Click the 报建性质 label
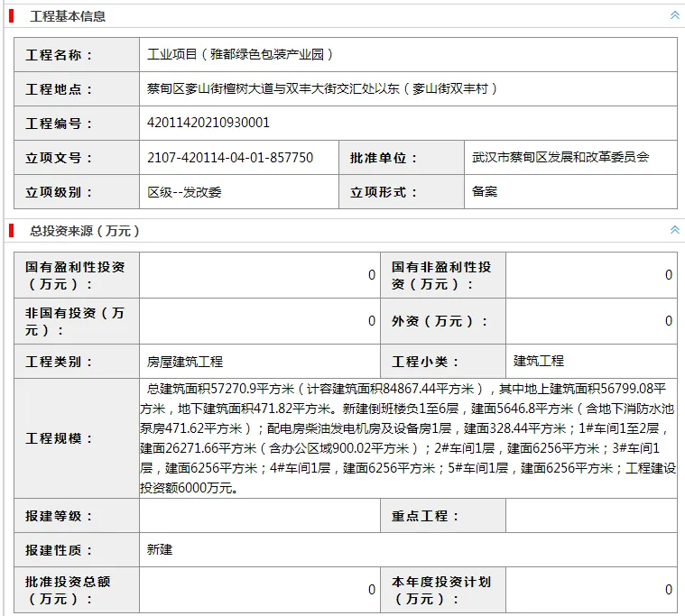The width and height of the screenshot is (685, 616). click(59, 550)
